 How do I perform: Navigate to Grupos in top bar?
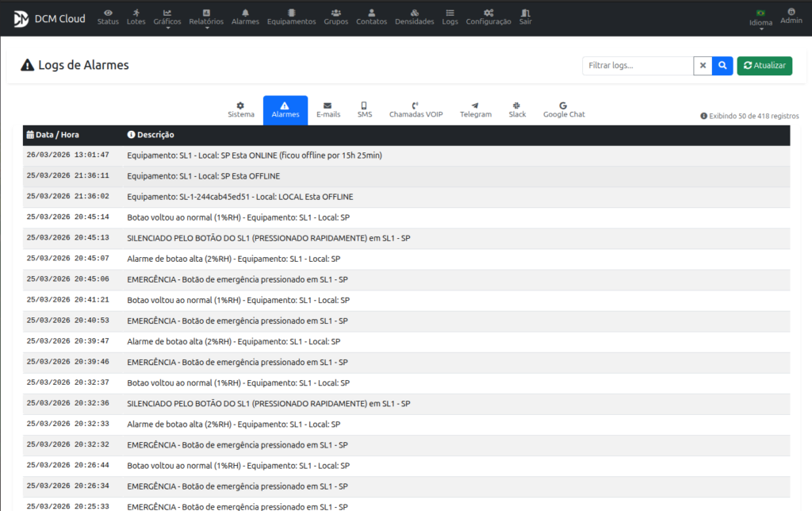[336, 17]
